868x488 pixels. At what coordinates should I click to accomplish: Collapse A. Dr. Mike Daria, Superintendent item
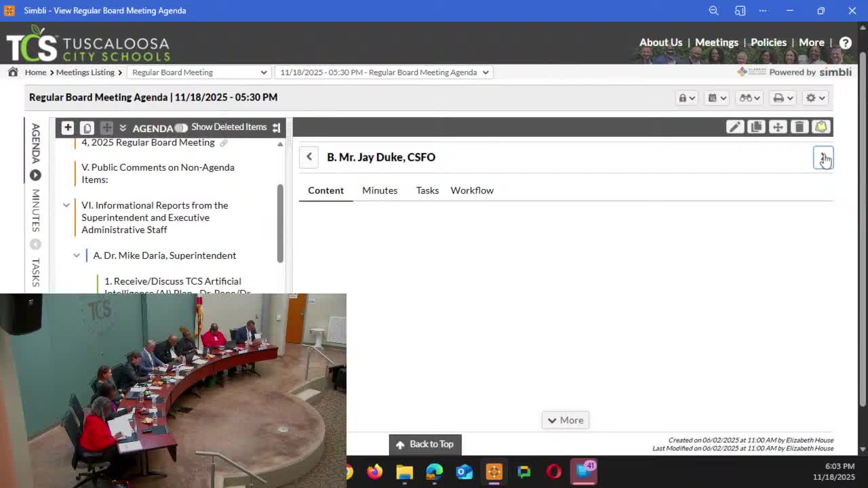[x=77, y=256]
